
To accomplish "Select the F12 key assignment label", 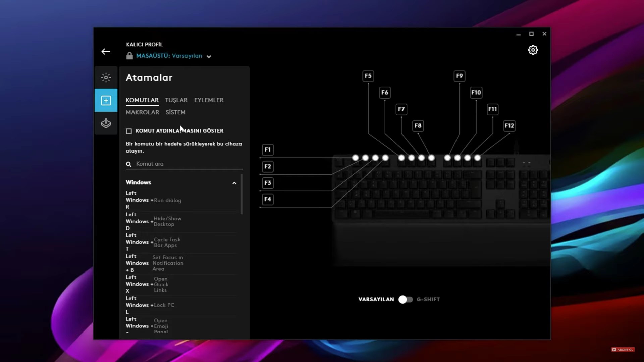I will 509,126.
